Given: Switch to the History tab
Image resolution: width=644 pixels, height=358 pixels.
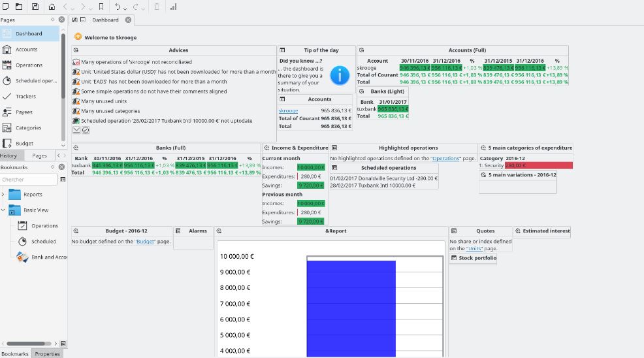Looking at the screenshot, I should tap(9, 155).
